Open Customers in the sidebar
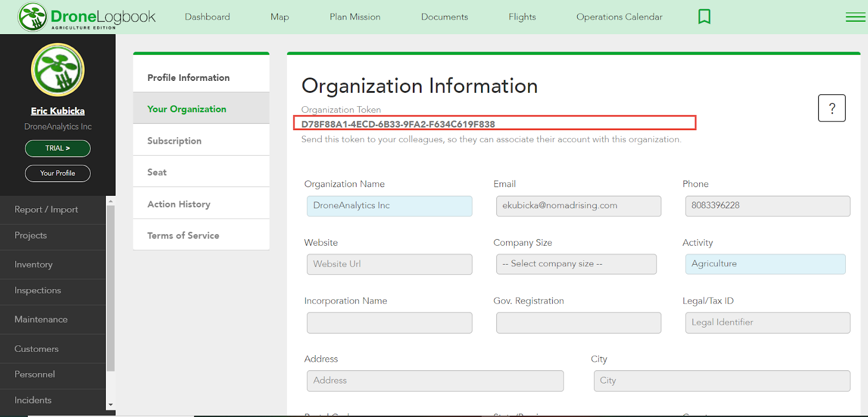The width and height of the screenshot is (868, 417). 53,349
